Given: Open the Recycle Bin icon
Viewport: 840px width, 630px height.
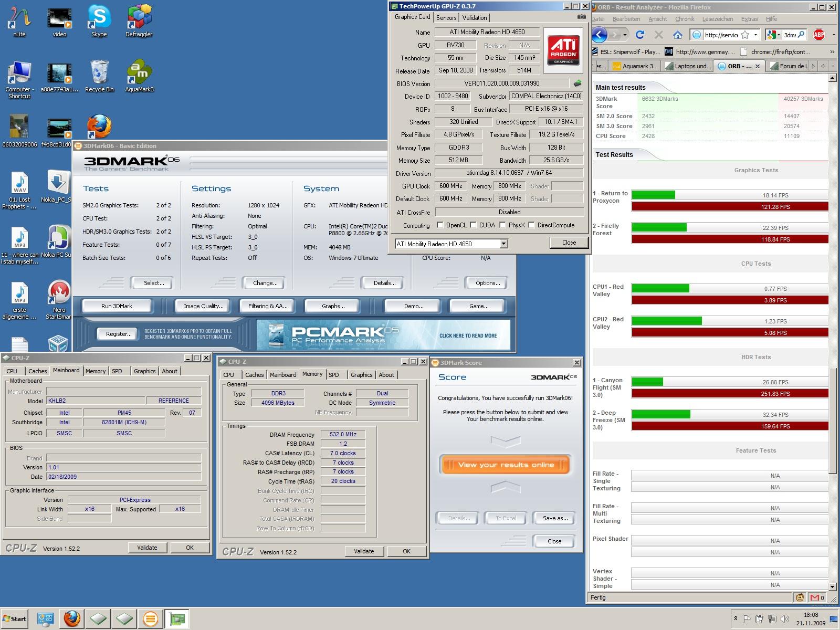Looking at the screenshot, I should pyautogui.click(x=99, y=75).
